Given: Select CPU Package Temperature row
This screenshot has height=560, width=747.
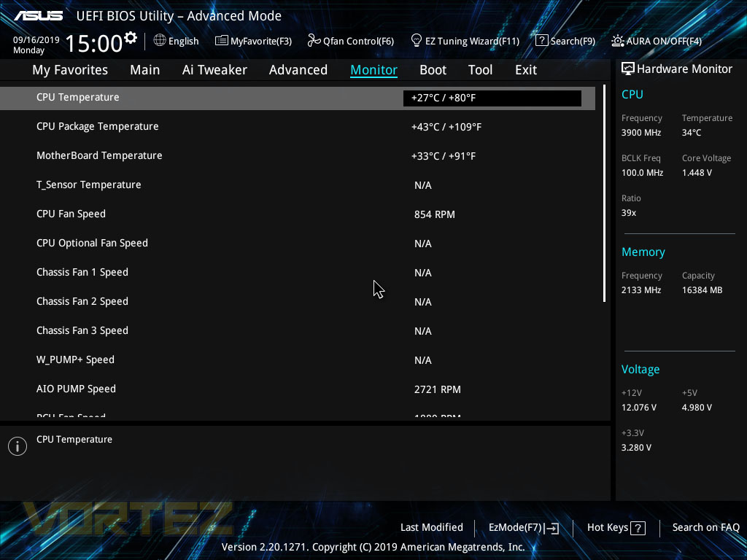Looking at the screenshot, I should (298, 127).
